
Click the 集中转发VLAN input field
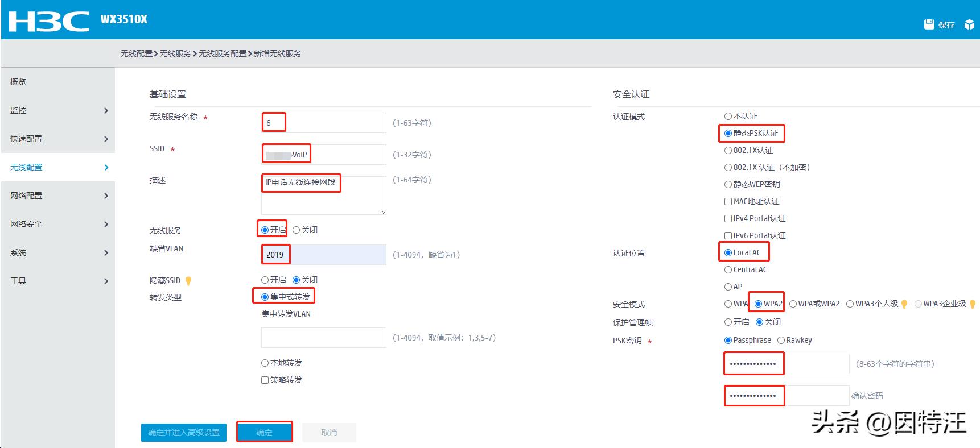pos(324,338)
